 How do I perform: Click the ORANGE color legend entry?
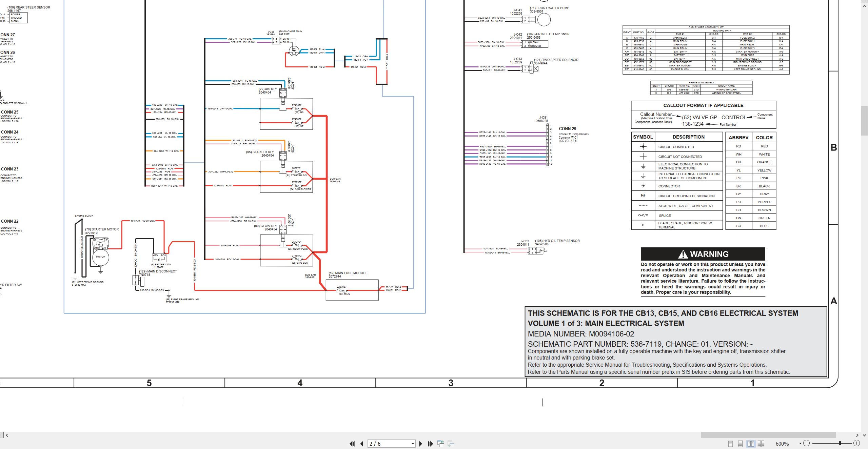(x=764, y=162)
